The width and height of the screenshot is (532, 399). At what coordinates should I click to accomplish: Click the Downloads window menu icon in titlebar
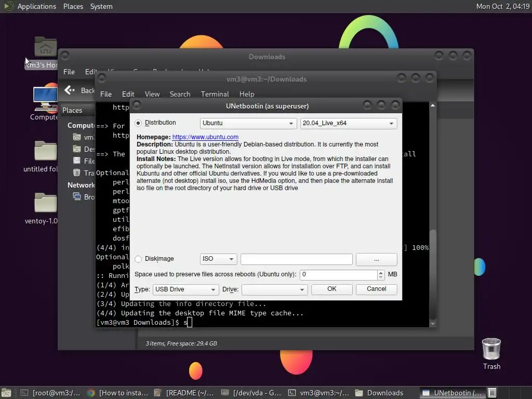click(65, 55)
